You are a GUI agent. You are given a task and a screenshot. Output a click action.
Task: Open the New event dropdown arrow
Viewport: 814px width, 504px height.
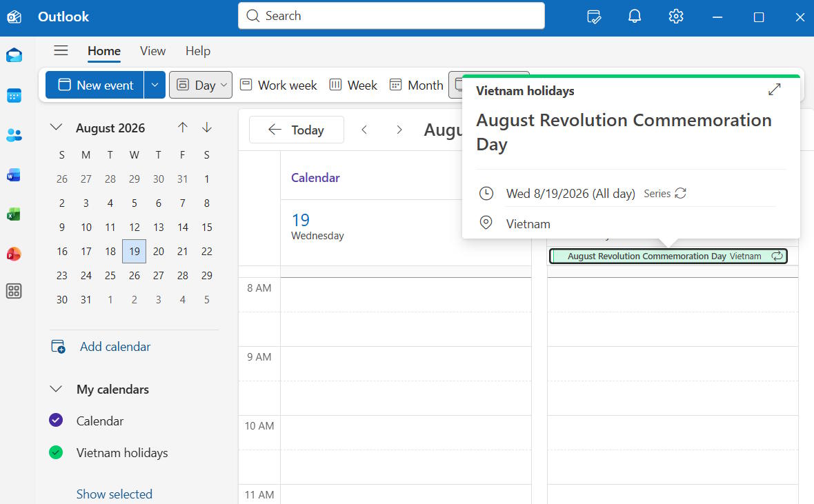(x=155, y=85)
